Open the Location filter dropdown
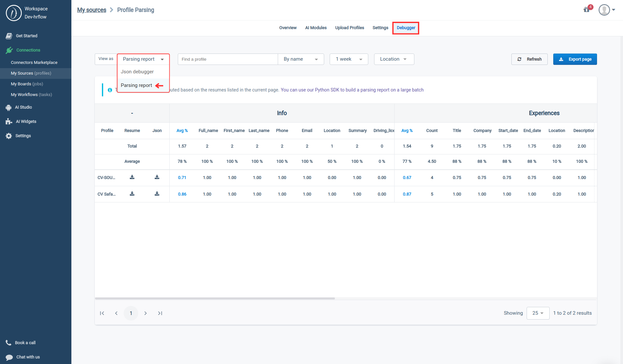The width and height of the screenshot is (623, 364). (x=394, y=59)
